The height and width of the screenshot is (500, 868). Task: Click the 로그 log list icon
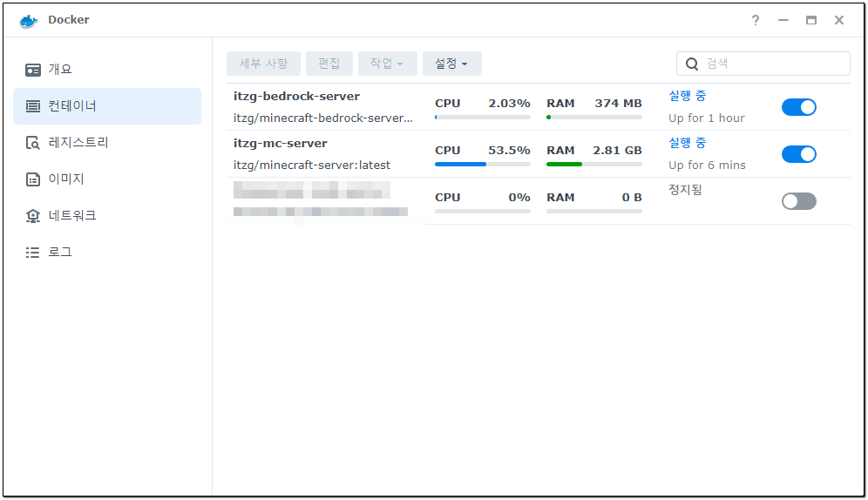point(32,253)
